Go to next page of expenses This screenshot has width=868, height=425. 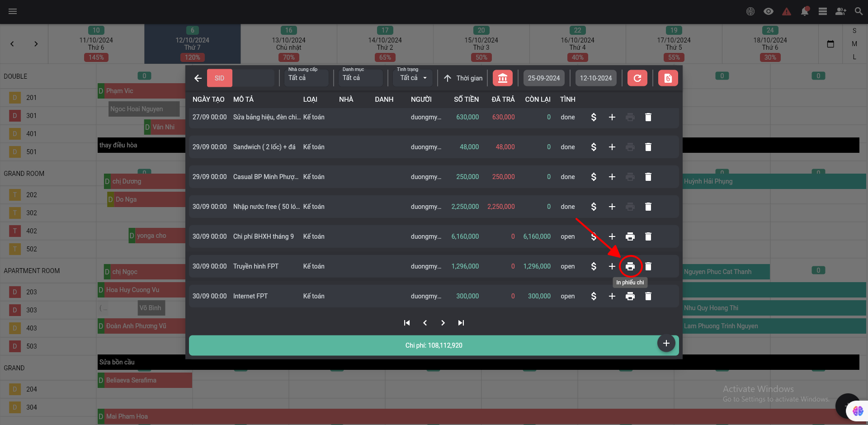coord(443,323)
